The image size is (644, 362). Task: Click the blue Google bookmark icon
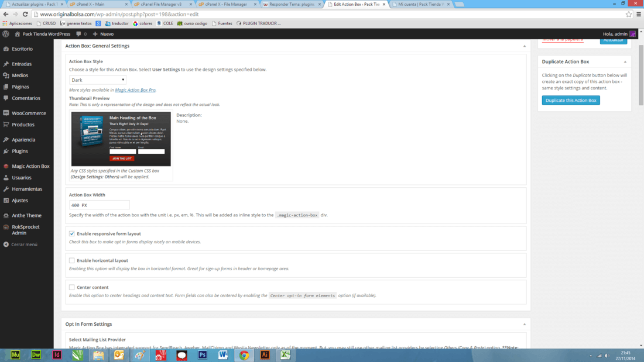pos(98,23)
